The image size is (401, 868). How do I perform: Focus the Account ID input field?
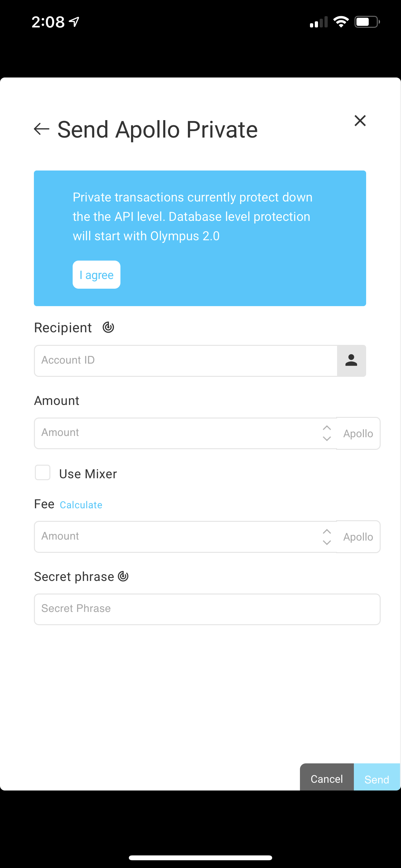[185, 361]
